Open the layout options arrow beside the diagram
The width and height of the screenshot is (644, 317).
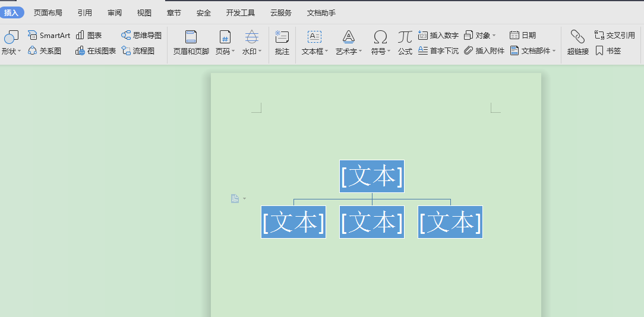244,199
